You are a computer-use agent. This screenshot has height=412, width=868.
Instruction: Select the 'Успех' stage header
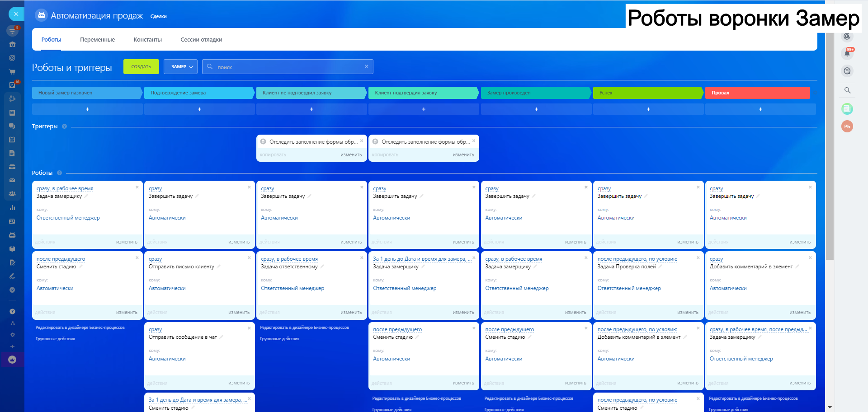tap(648, 93)
